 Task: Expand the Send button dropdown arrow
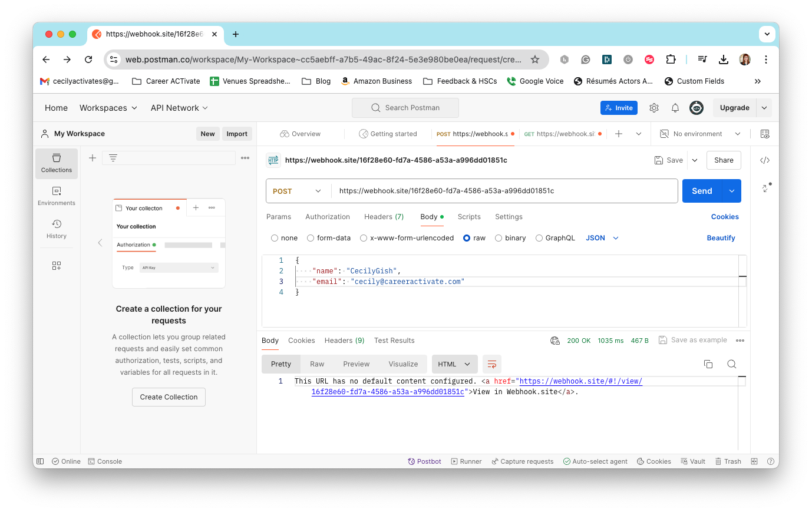732,191
